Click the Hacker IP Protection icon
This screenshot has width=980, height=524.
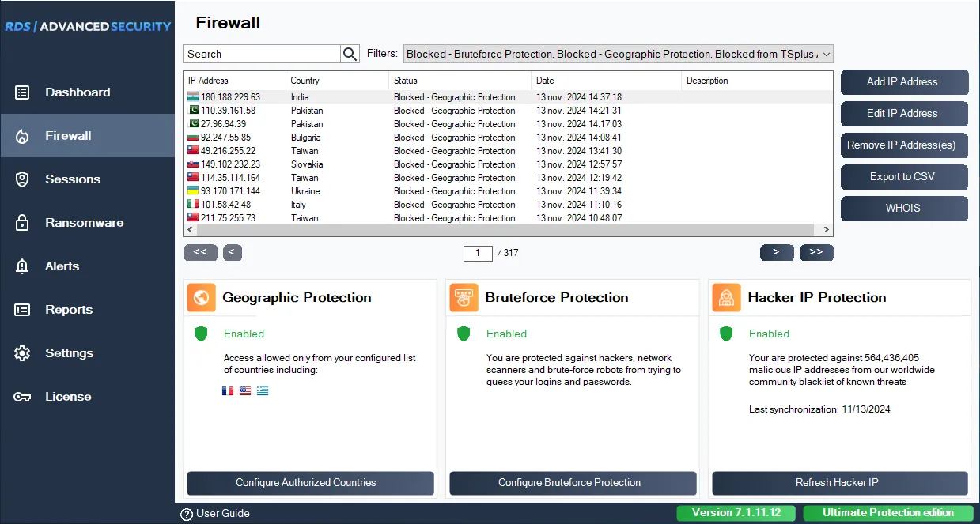[726, 298]
